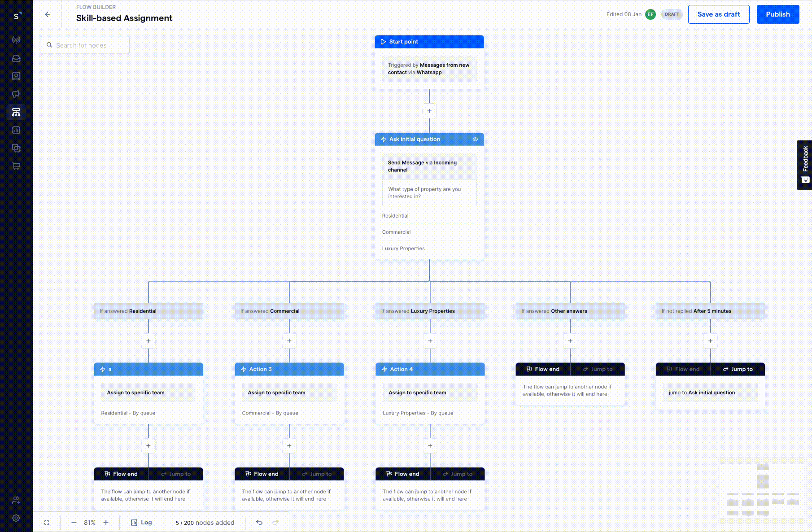Screen dimensions: 812x532
Task: Select the Contacts sidebar icon
Action: (16, 76)
